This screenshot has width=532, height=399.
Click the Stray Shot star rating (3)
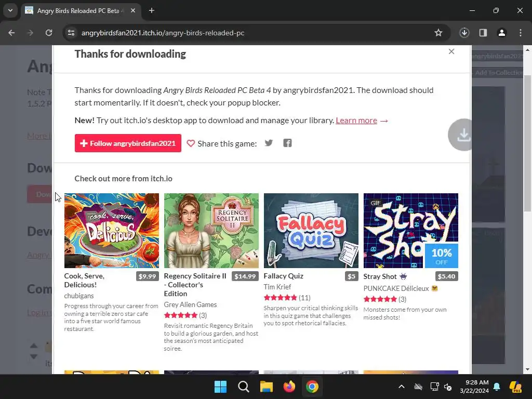pyautogui.click(x=385, y=299)
